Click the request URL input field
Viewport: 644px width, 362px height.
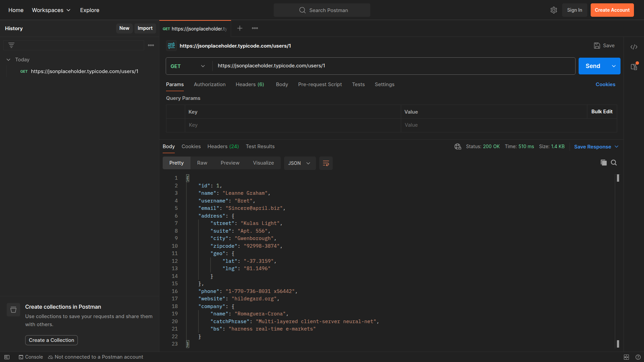[394, 66]
